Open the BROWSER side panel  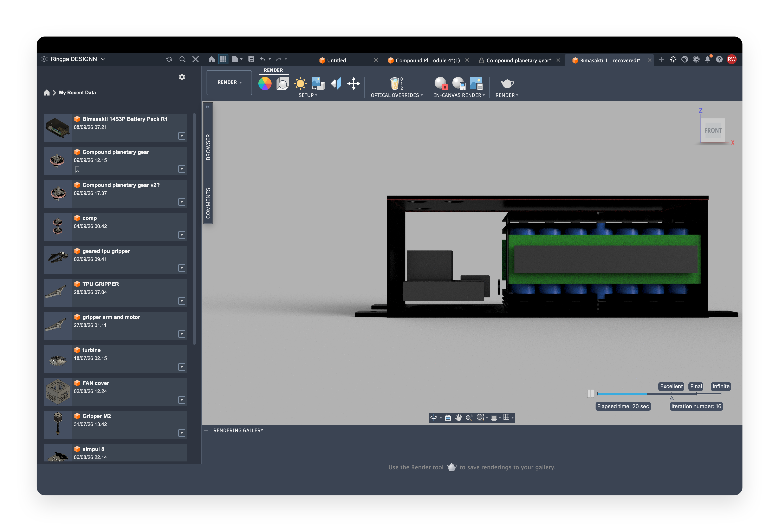pyautogui.click(x=208, y=147)
